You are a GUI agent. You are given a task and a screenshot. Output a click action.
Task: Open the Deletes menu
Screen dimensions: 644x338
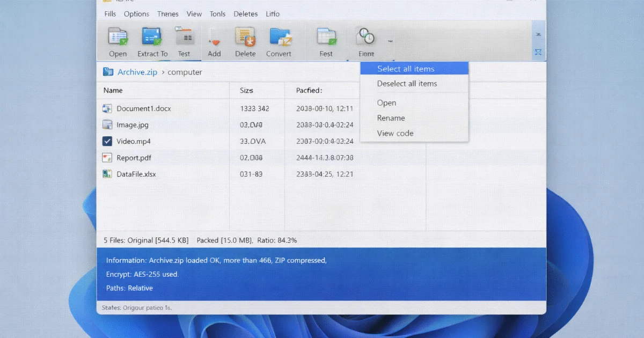tap(246, 14)
